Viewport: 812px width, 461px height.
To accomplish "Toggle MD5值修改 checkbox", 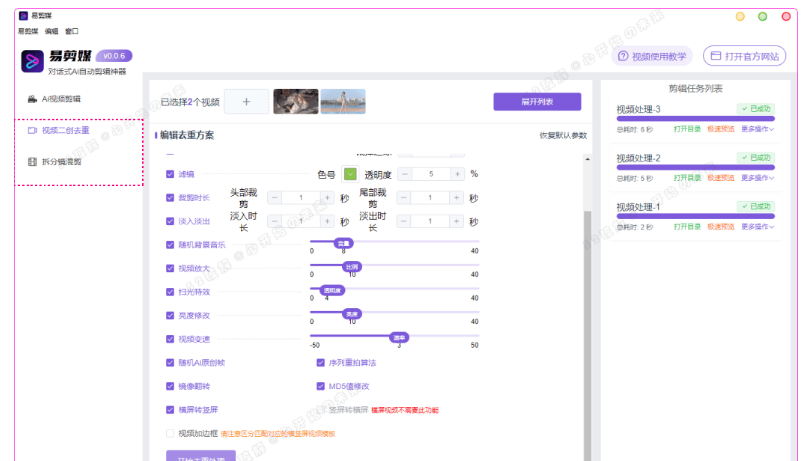I will [x=321, y=386].
